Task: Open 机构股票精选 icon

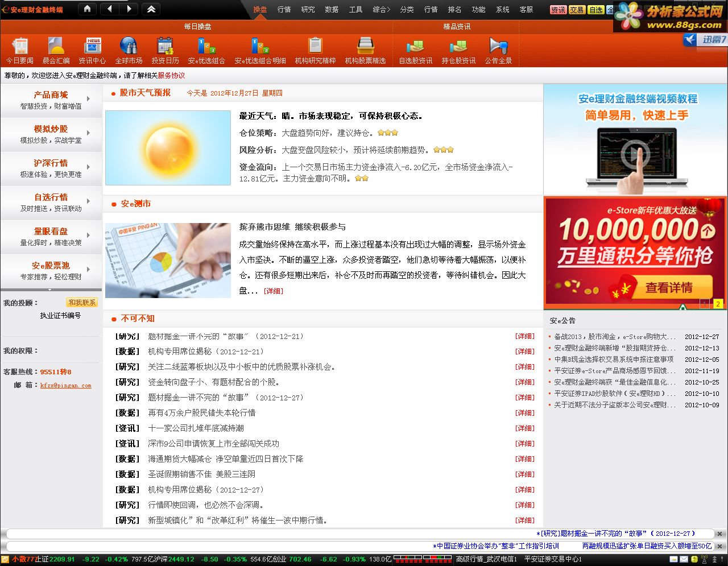Action: click(365, 51)
